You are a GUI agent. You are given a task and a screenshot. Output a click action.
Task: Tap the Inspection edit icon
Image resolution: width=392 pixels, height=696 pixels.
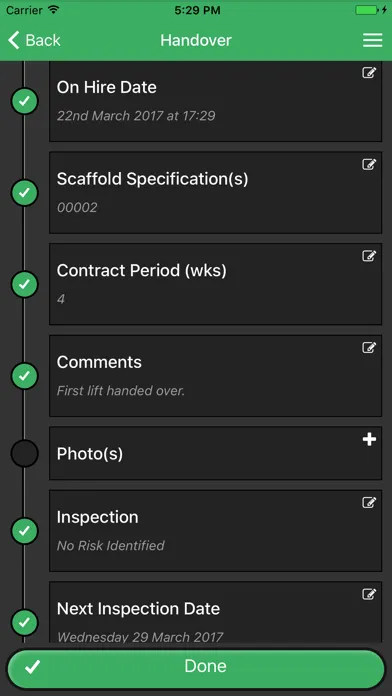point(369,502)
